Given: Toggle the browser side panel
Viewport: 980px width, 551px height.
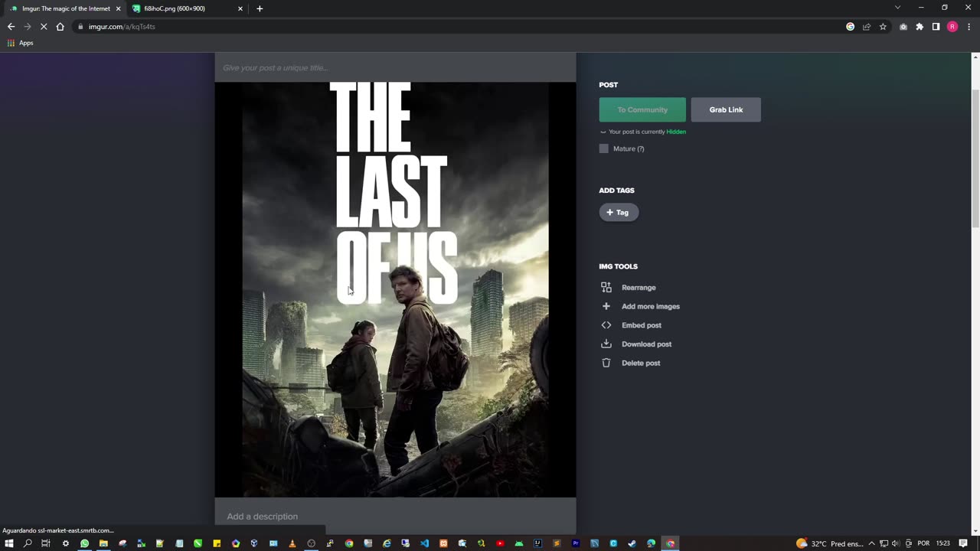Looking at the screenshot, I should 936,27.
